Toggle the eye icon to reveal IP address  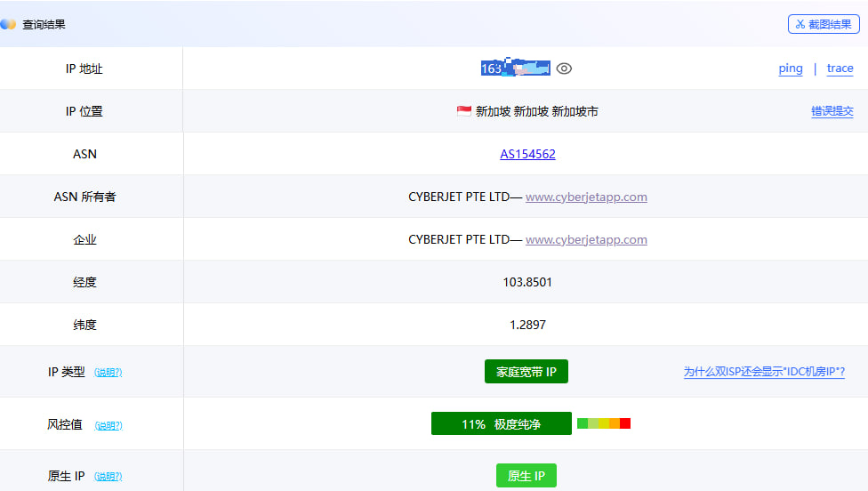pyautogui.click(x=564, y=68)
